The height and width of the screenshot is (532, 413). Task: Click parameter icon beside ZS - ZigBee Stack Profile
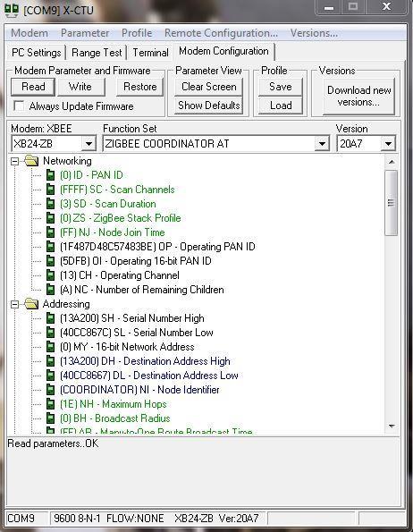(50, 218)
